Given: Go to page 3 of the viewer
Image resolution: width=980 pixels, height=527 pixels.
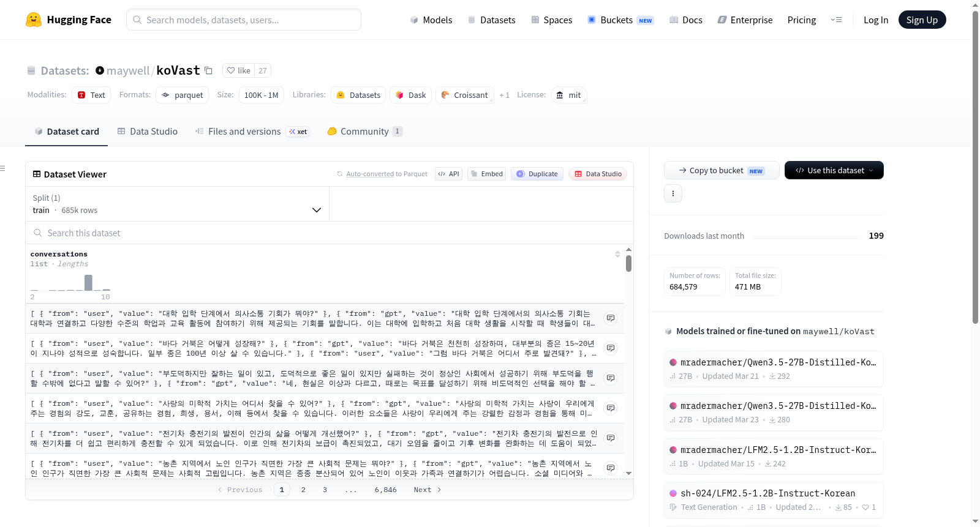Looking at the screenshot, I should (x=325, y=490).
